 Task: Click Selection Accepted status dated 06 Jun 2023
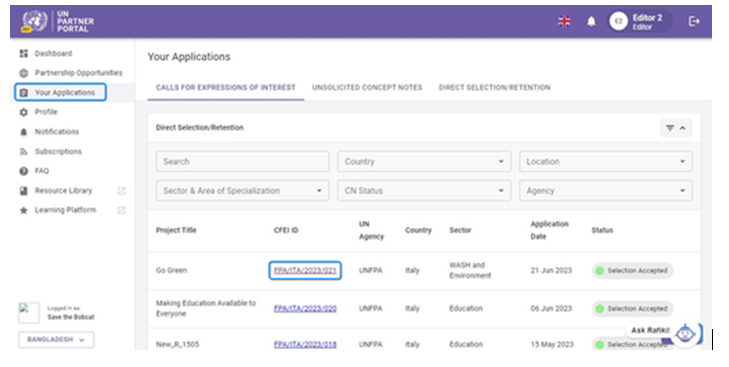[632, 309]
